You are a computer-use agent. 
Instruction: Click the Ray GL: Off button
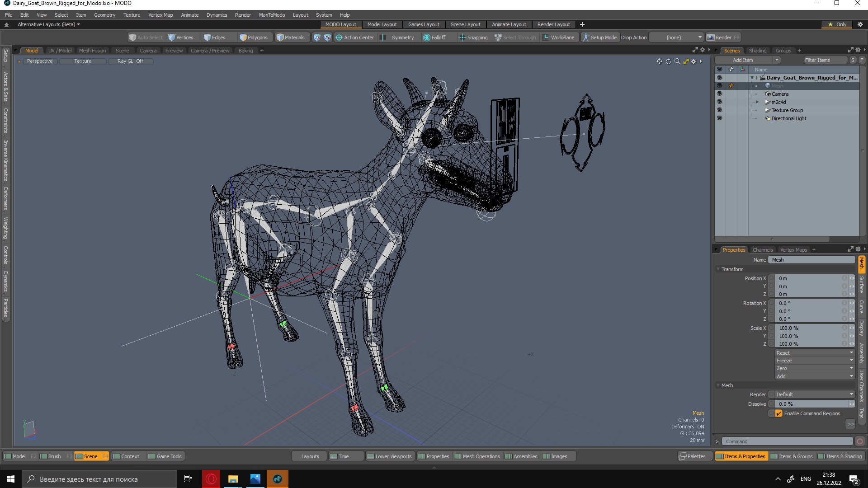coord(130,61)
